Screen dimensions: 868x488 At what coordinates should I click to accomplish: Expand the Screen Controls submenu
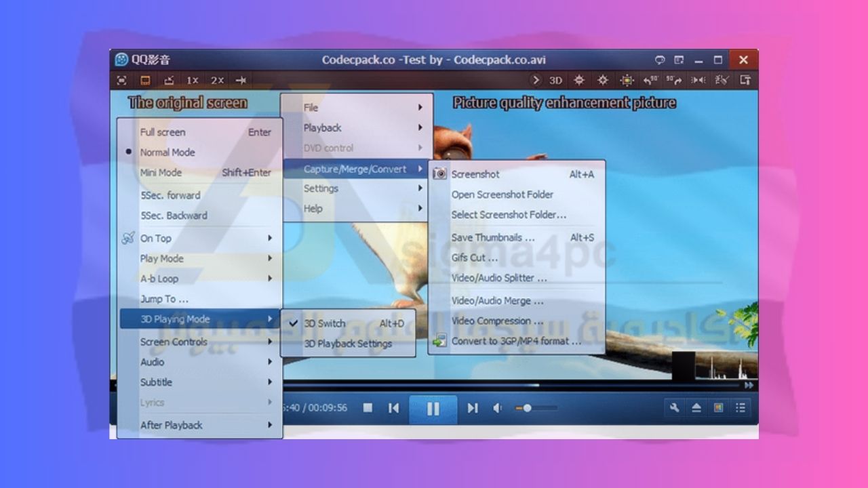pos(200,342)
